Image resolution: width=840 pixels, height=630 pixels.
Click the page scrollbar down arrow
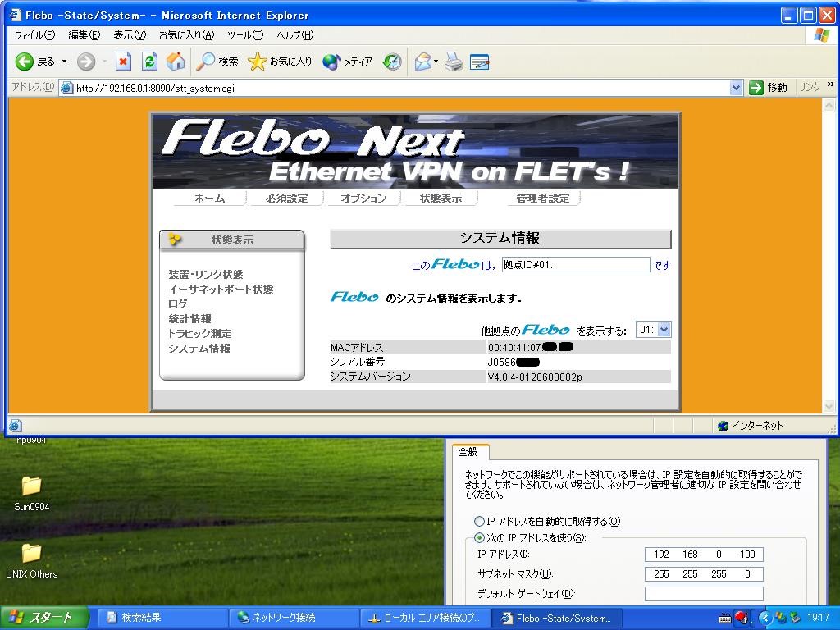[829, 407]
